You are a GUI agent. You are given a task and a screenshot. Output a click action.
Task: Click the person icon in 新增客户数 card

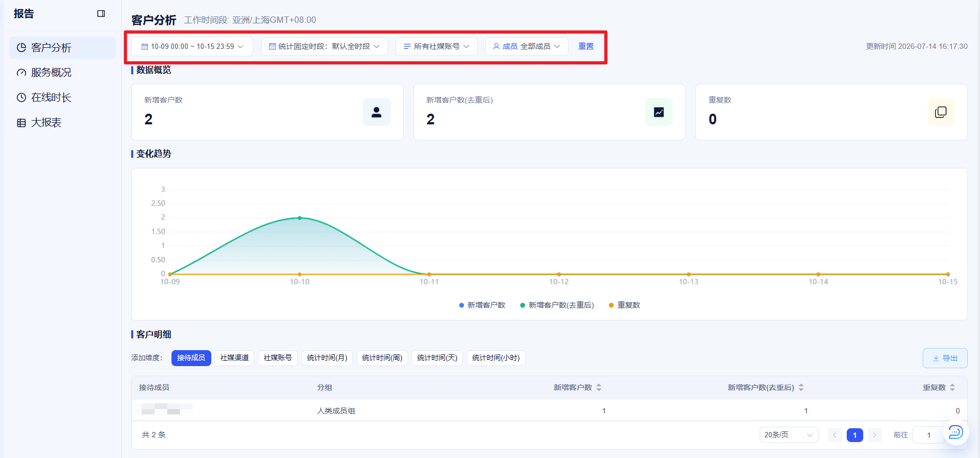377,112
